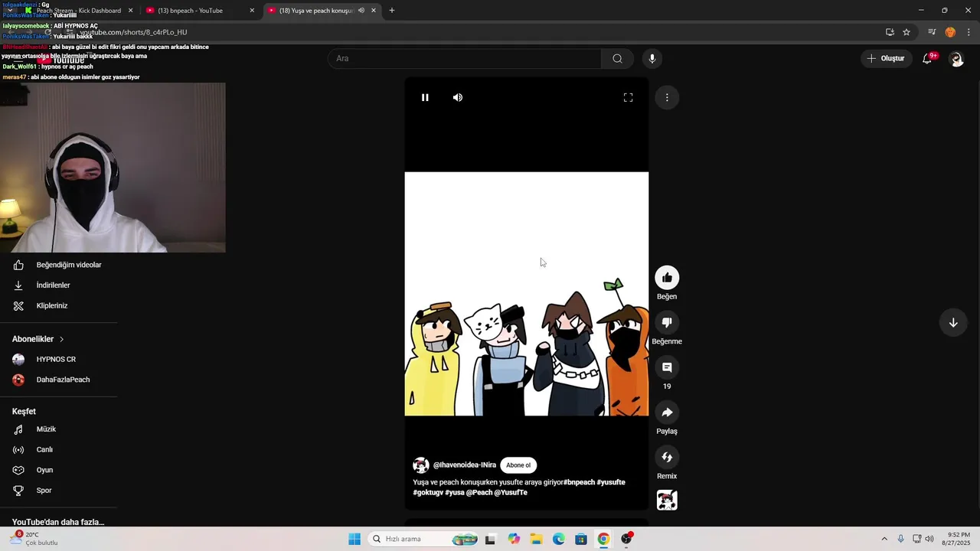Click the @YusufTe mention
This screenshot has height=551, width=980.
(x=511, y=493)
